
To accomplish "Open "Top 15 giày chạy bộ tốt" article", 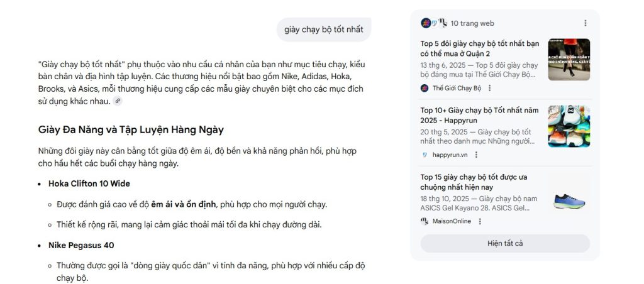I will (x=474, y=182).
